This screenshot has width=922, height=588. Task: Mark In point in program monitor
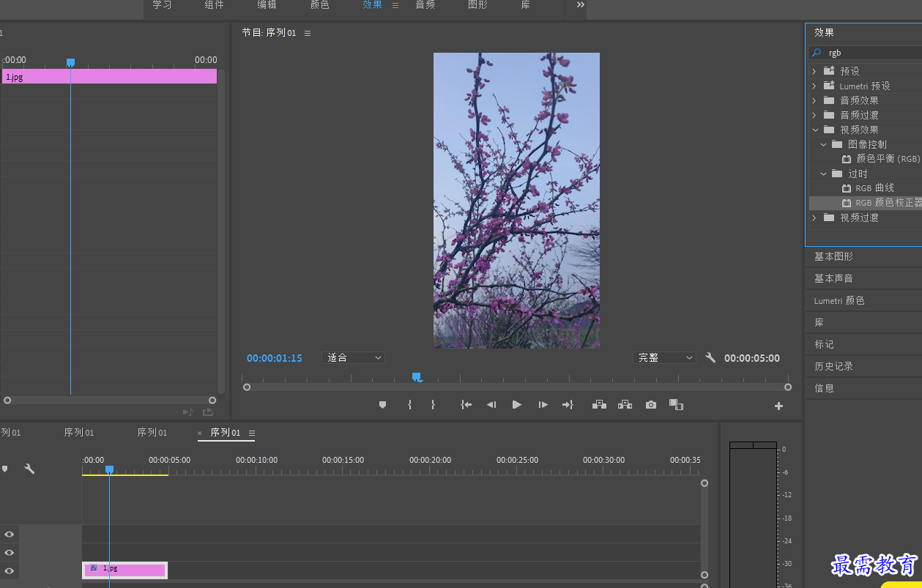coord(409,405)
